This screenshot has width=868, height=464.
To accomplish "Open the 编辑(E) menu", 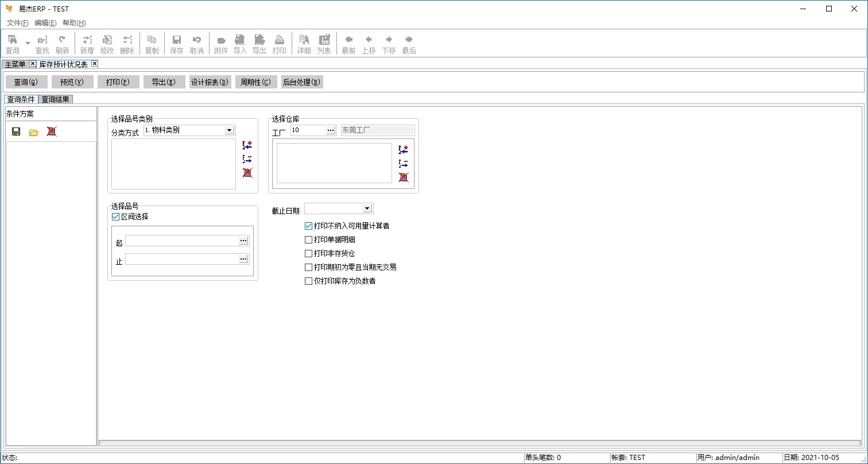I will 45,23.
